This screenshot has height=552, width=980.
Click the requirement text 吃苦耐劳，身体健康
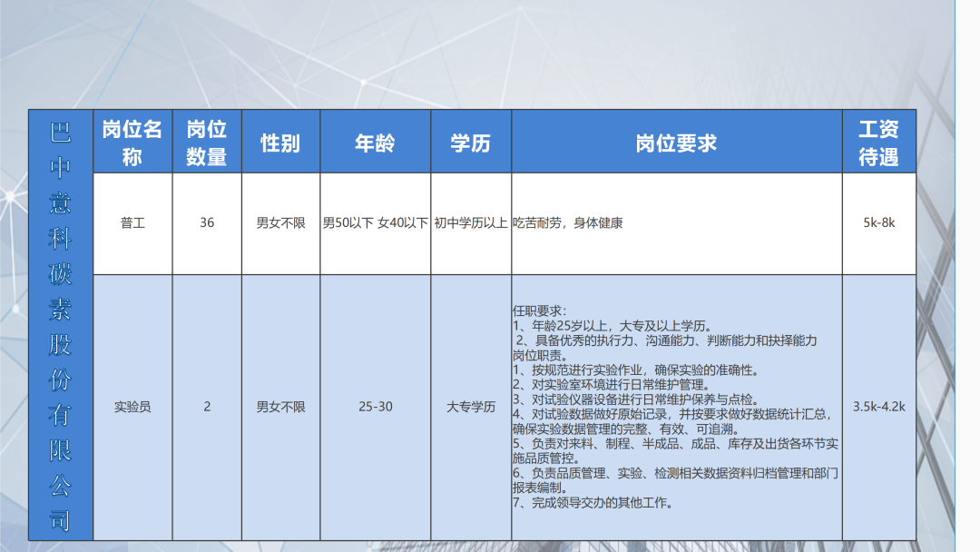tap(567, 223)
